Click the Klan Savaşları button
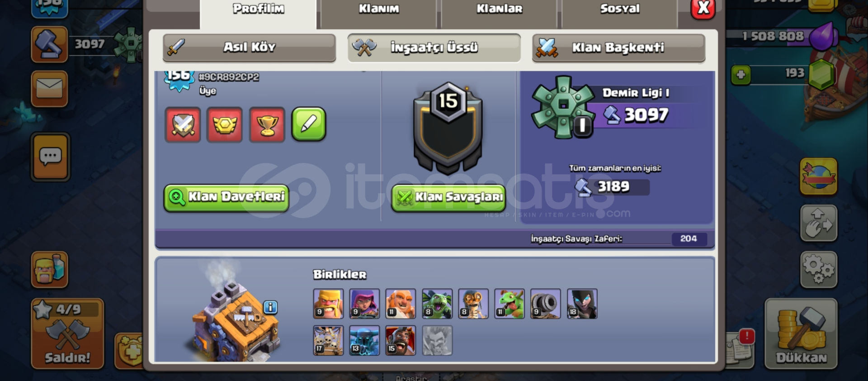The width and height of the screenshot is (868, 381). point(448,198)
